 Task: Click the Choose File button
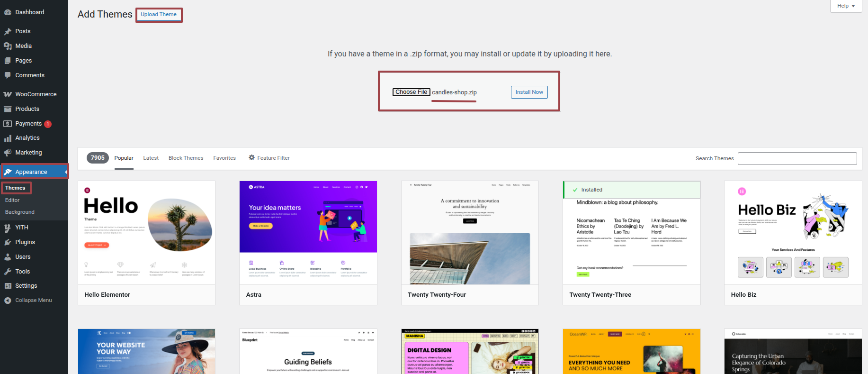[411, 92]
